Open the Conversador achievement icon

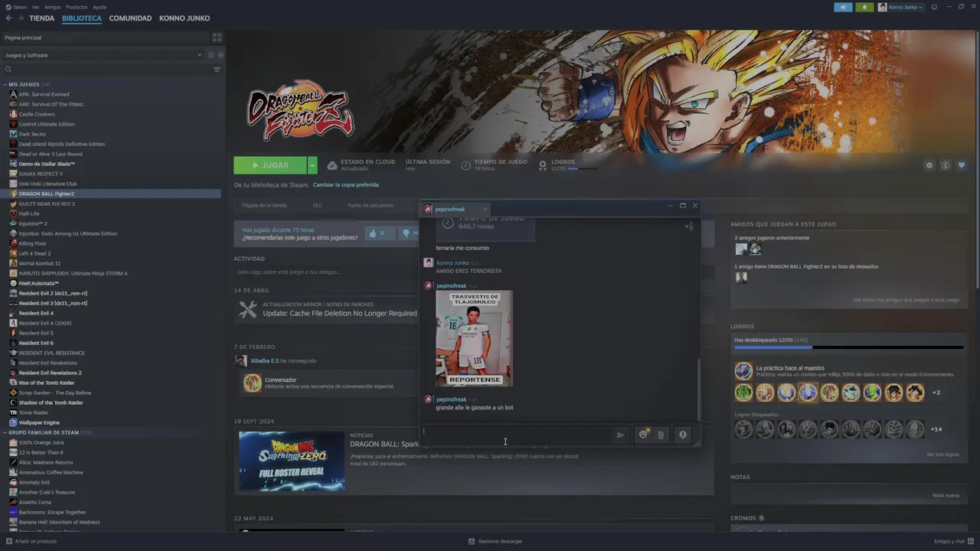(252, 383)
